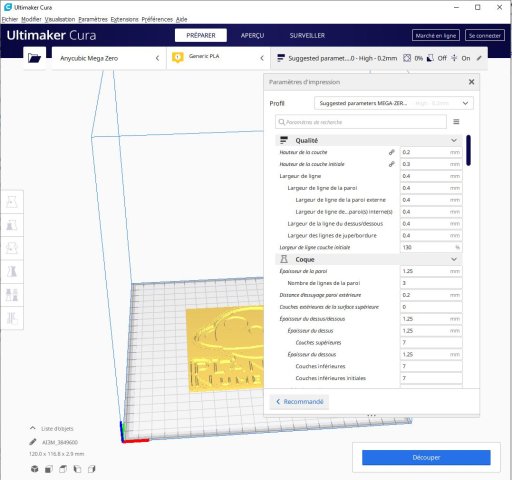This screenshot has height=480, width=512.
Task: Open the Extensions menu
Action: pyautogui.click(x=125, y=19)
